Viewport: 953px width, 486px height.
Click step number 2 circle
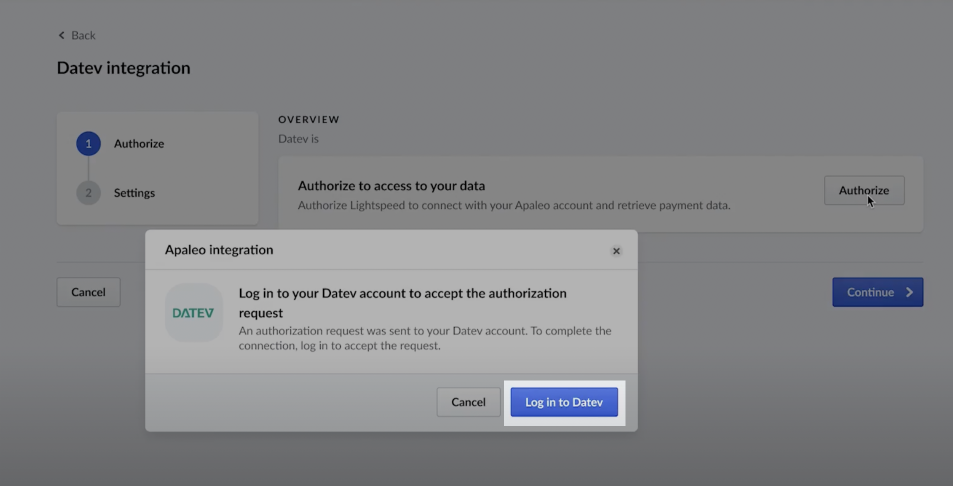88,193
